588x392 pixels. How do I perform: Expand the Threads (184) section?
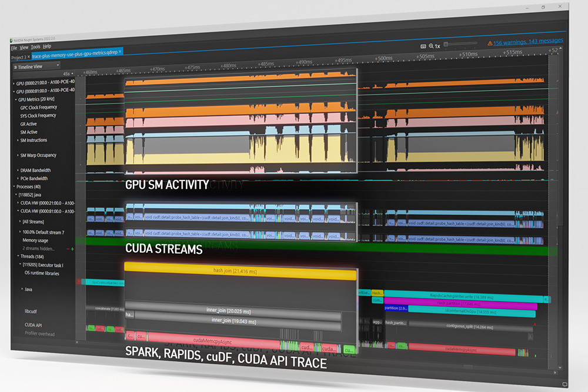[18, 257]
